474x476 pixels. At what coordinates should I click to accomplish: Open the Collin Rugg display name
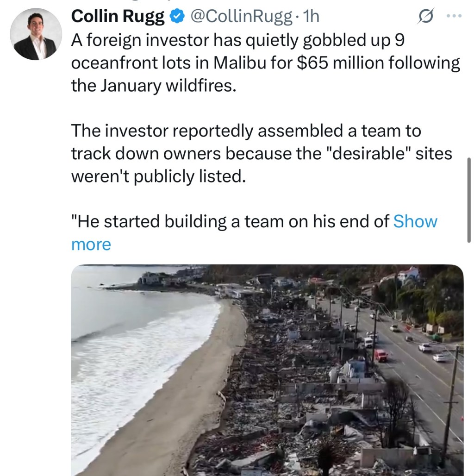point(118,17)
